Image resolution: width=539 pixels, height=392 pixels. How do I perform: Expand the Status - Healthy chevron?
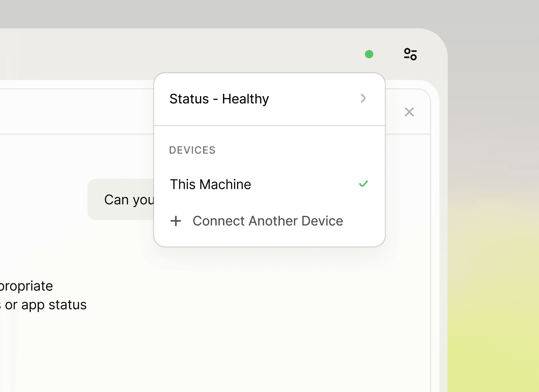(x=363, y=98)
